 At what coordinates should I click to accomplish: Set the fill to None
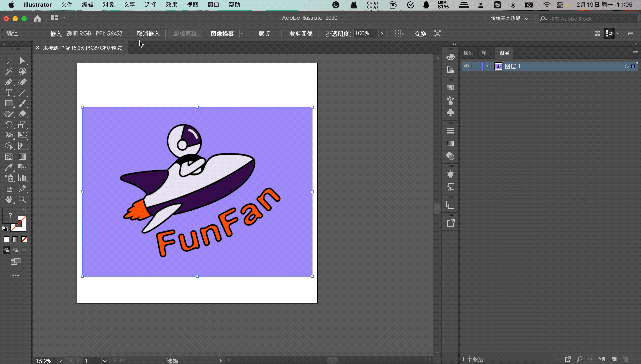[x=24, y=239]
